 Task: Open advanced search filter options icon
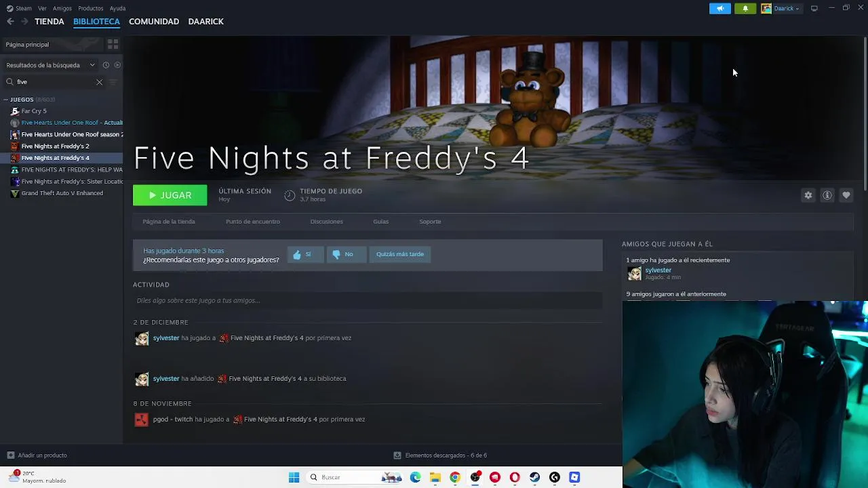click(113, 82)
